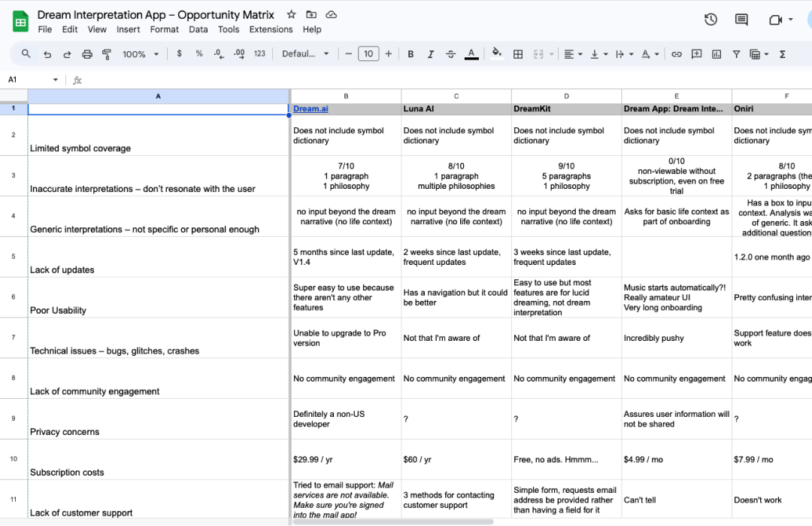Open the File menu
Image resolution: width=812 pixels, height=526 pixels.
(45, 29)
